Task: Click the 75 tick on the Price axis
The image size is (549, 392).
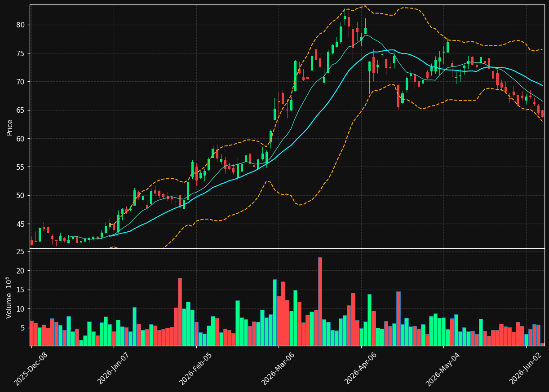Action: pos(21,53)
